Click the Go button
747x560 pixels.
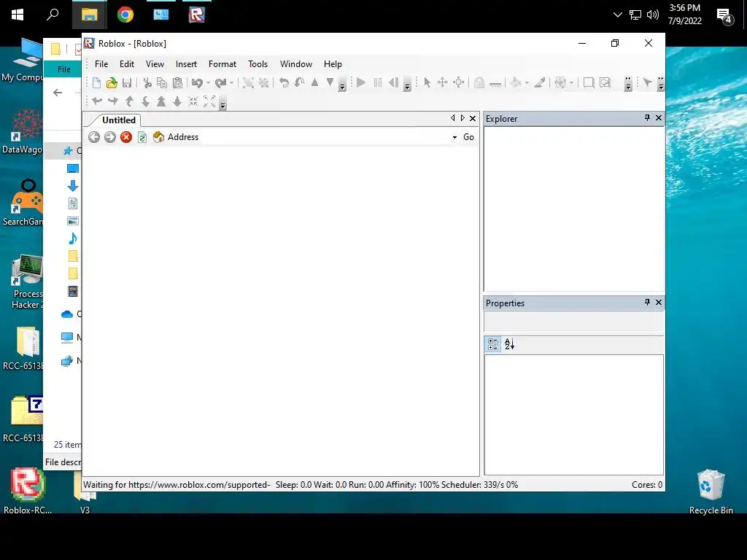468,137
